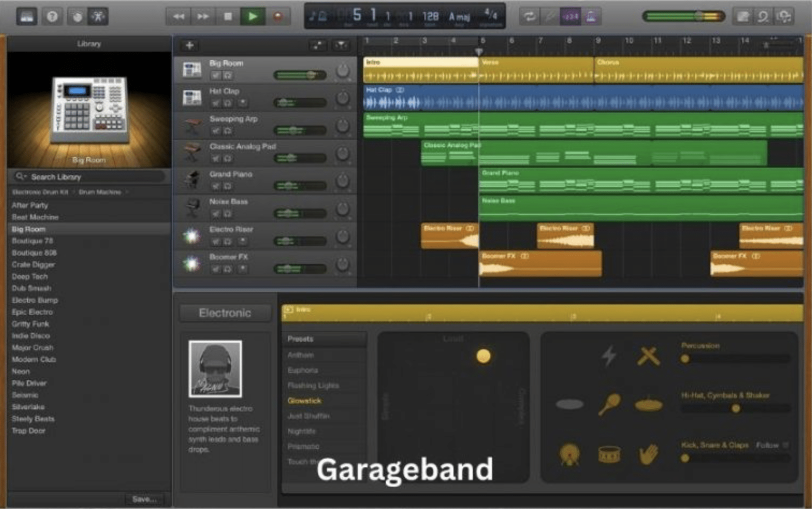Click the drummer portrait thumbnail
Screen dimensions: 812x509
215,369
